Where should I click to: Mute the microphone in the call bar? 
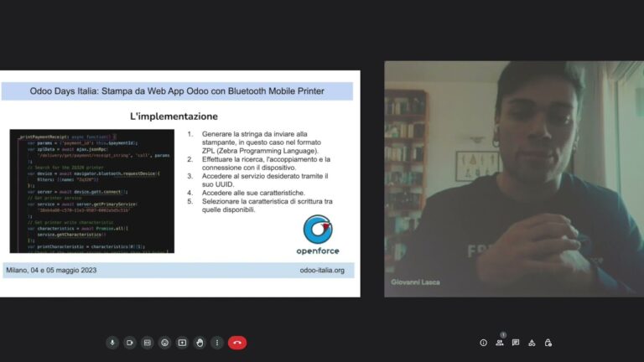(112, 343)
